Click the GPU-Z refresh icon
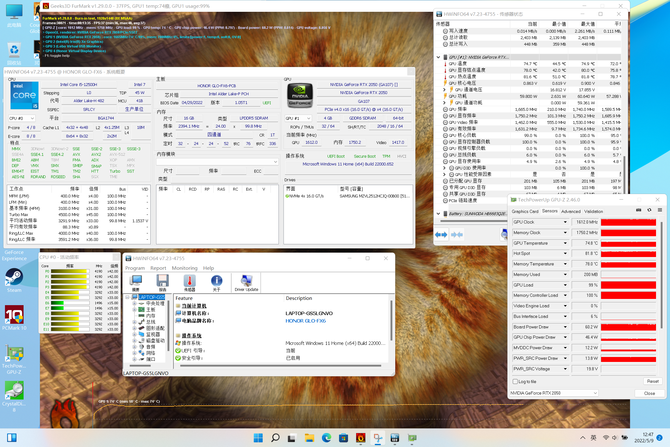Image resolution: width=670 pixels, height=447 pixels. point(649,210)
